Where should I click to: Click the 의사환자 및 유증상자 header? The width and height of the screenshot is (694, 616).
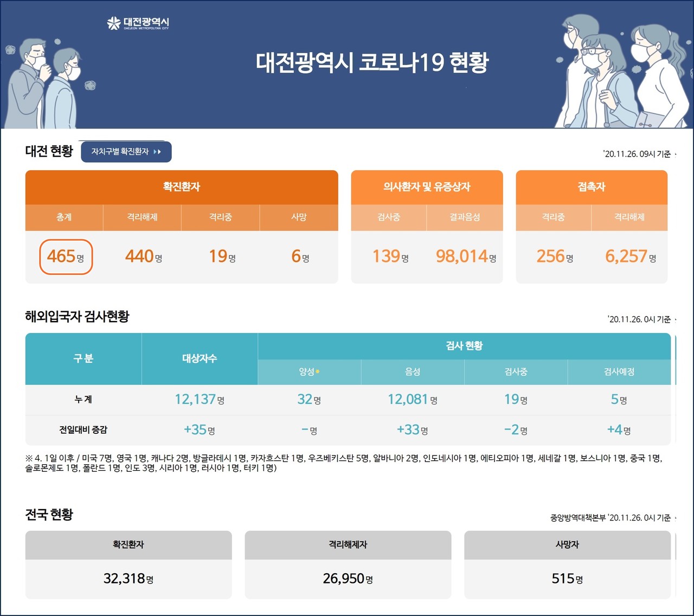(x=427, y=187)
